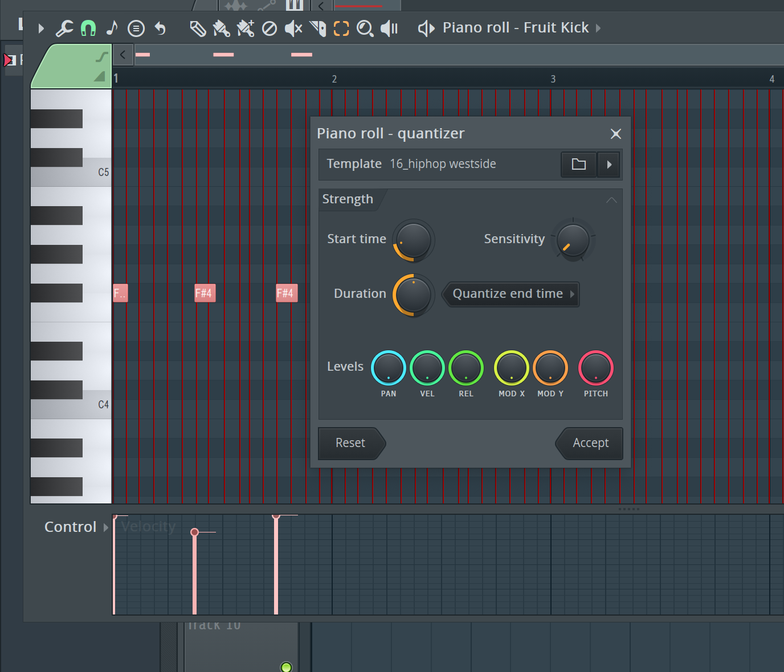Click the red arrow icon at left edge
784x672 pixels.
[9, 60]
